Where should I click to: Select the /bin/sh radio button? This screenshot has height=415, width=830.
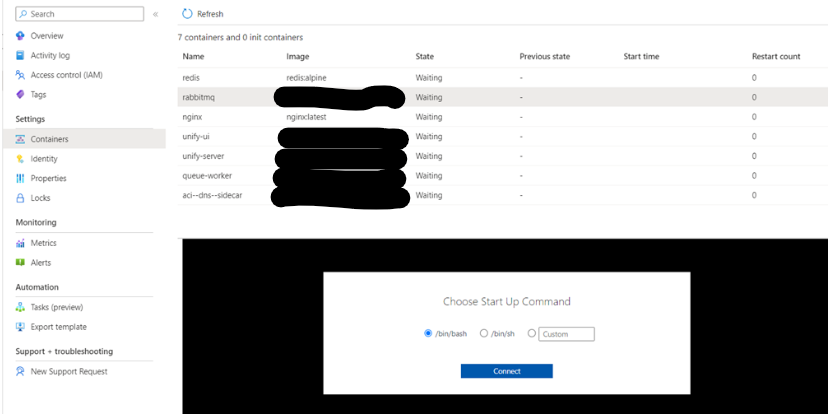[483, 333]
